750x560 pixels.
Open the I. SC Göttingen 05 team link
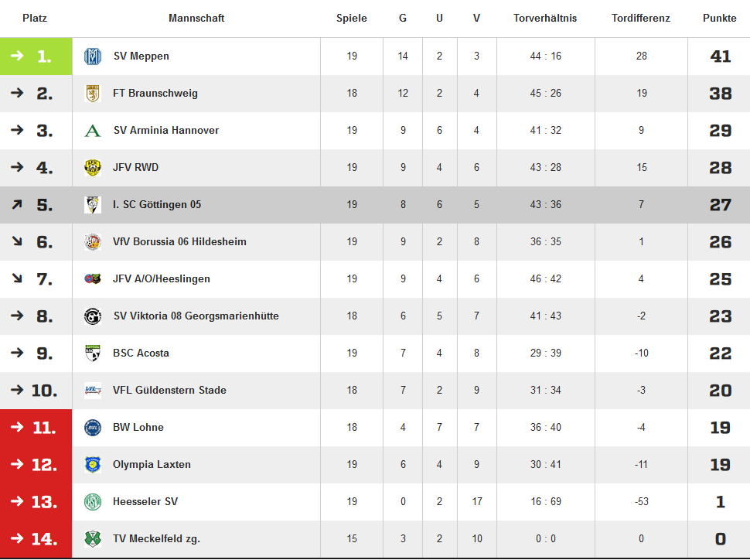(157, 205)
